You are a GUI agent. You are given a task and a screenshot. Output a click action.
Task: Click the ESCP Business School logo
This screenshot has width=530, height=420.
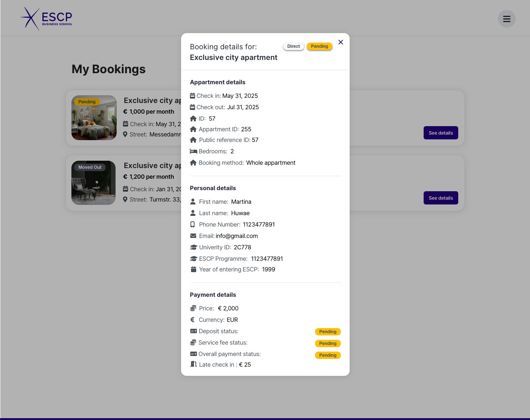46,18
